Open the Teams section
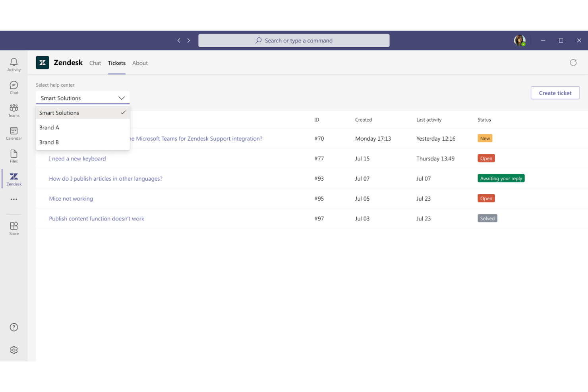The image size is (588, 392). click(14, 110)
